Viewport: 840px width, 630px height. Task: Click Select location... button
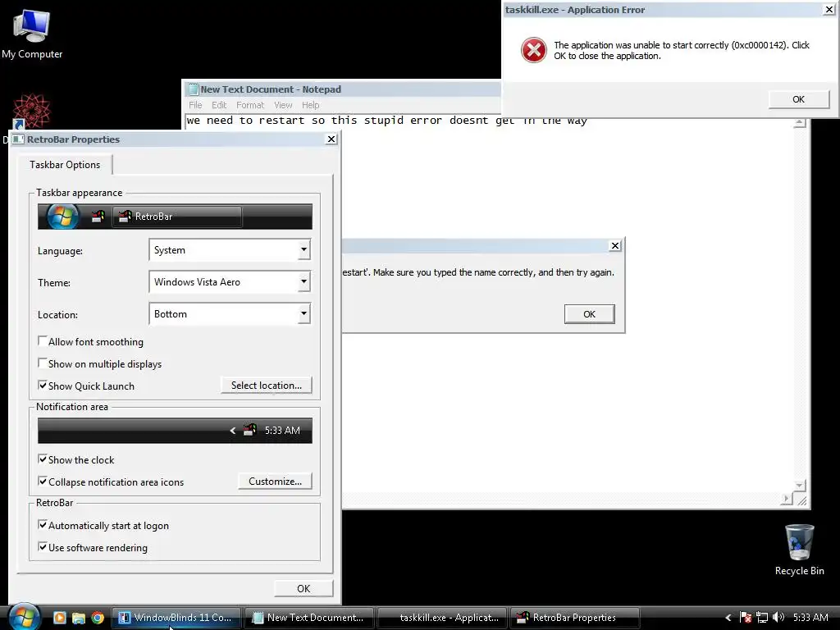point(267,386)
